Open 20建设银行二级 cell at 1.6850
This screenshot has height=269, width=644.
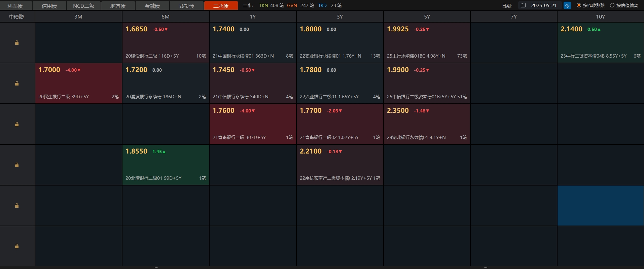[166, 43]
